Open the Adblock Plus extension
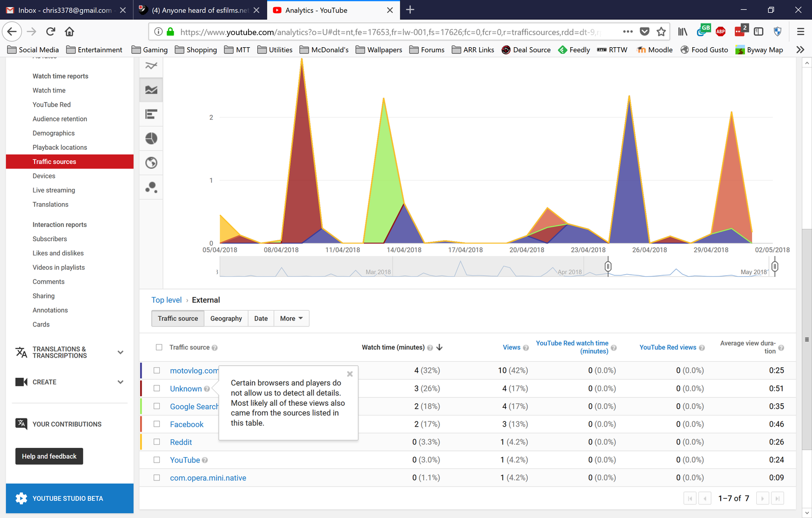This screenshot has height=518, width=812. [720, 31]
